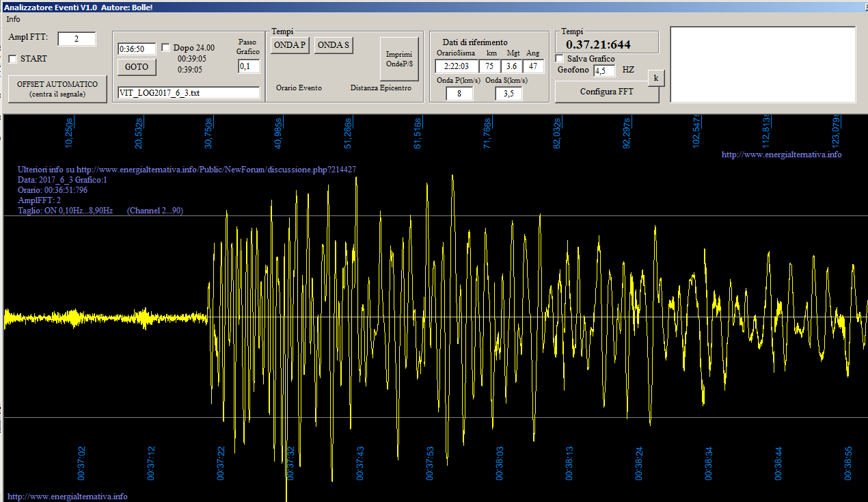Click the 00:37:22 time axis marker
The height and width of the screenshot is (502, 868).
pos(221,463)
